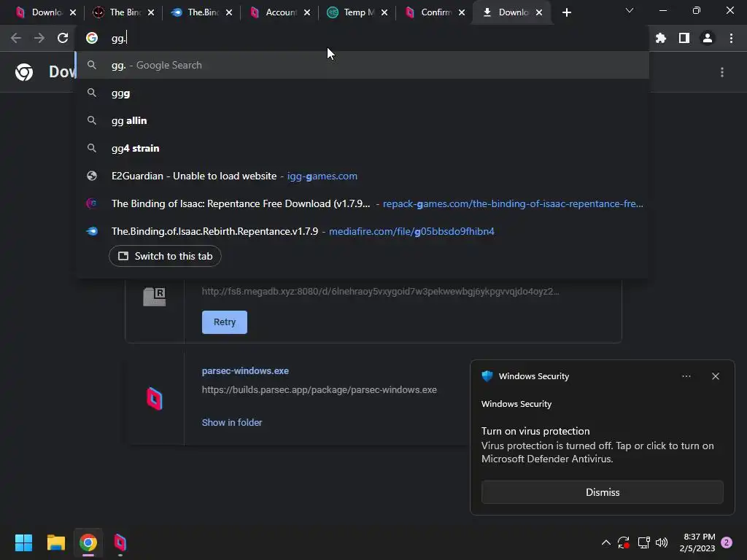Close the active Downloads tab
The image size is (747, 560).
[x=539, y=12]
